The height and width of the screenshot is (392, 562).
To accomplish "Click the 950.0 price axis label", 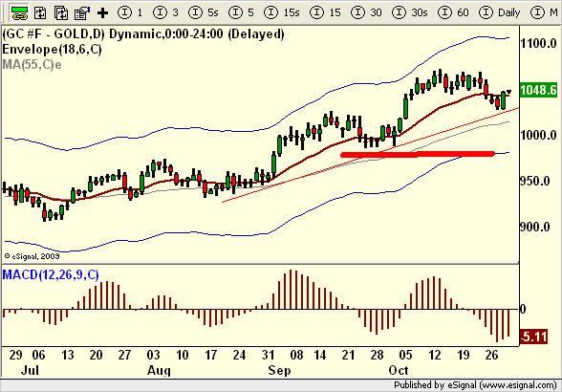I will 535,181.
